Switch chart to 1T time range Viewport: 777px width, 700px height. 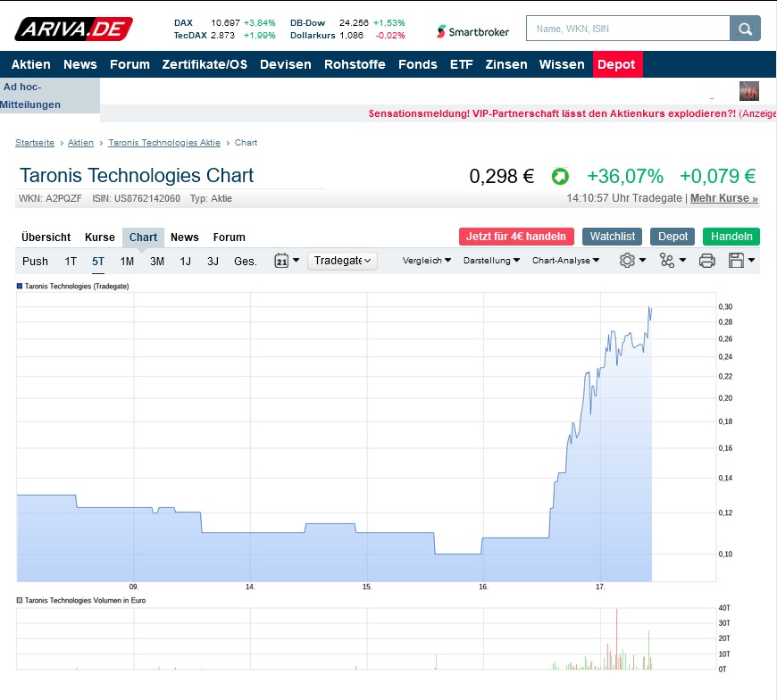71,261
